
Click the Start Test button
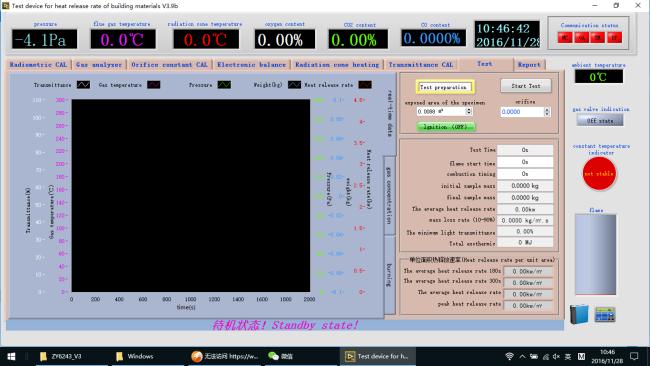point(526,86)
